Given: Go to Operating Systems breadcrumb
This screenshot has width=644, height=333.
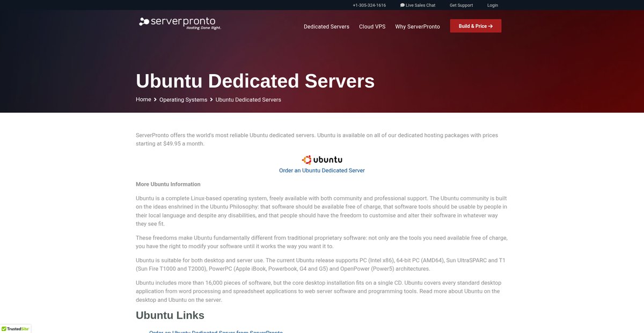Looking at the screenshot, I should 183,100.
